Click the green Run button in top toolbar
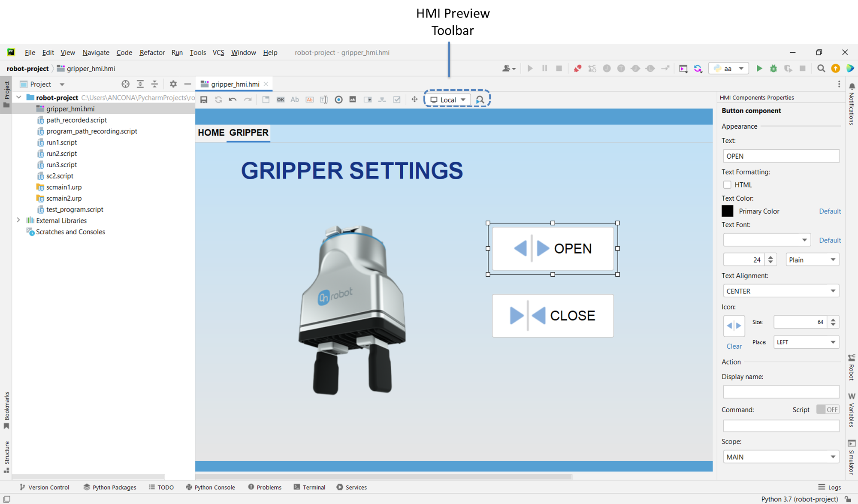 pos(759,68)
